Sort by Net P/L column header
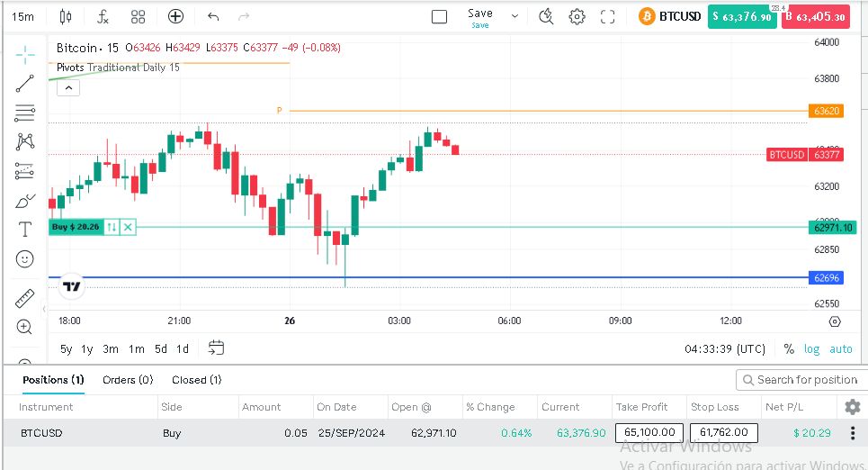 click(x=784, y=407)
